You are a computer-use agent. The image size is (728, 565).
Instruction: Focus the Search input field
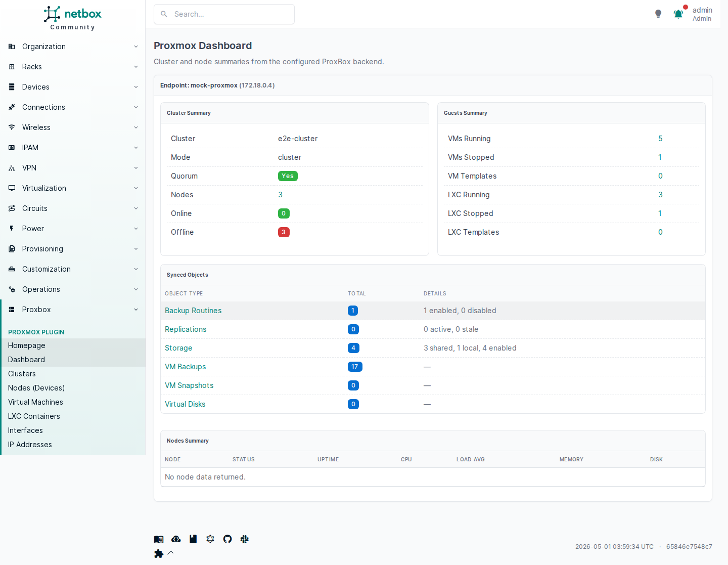click(x=224, y=14)
